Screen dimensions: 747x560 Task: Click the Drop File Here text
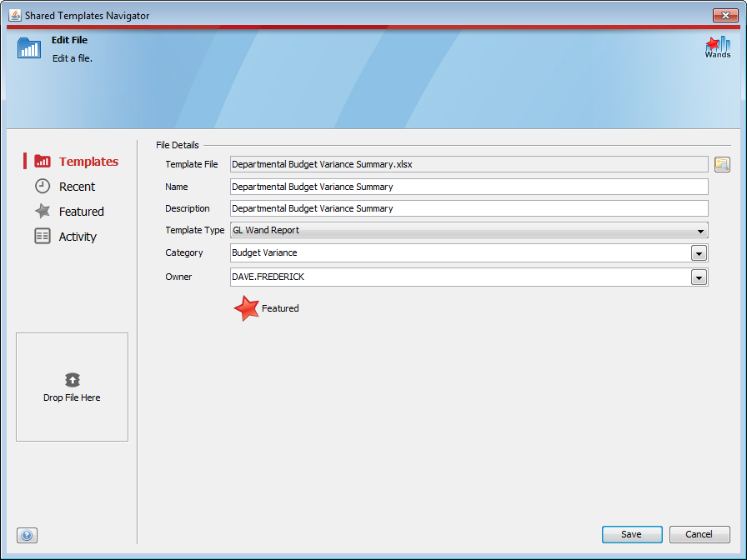click(72, 397)
